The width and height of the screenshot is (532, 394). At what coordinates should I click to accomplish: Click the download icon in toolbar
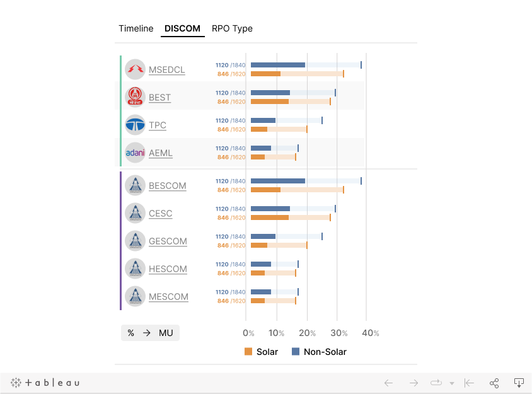[x=519, y=383]
